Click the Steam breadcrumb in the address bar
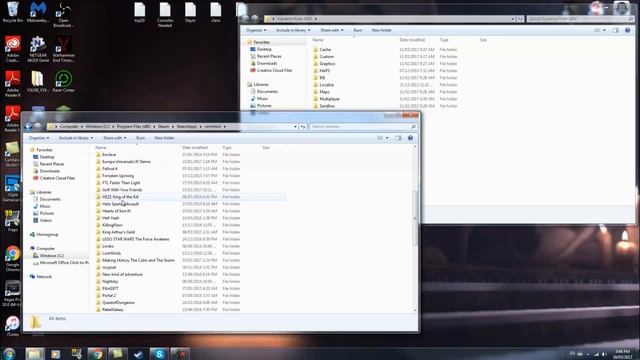The height and width of the screenshot is (360, 640). 163,127
